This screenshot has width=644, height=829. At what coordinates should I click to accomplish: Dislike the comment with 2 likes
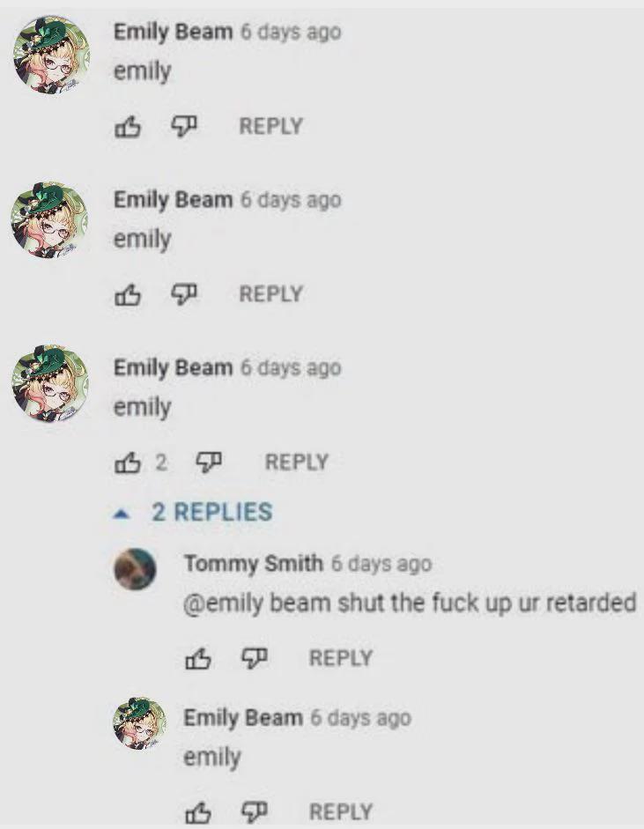pos(210,463)
